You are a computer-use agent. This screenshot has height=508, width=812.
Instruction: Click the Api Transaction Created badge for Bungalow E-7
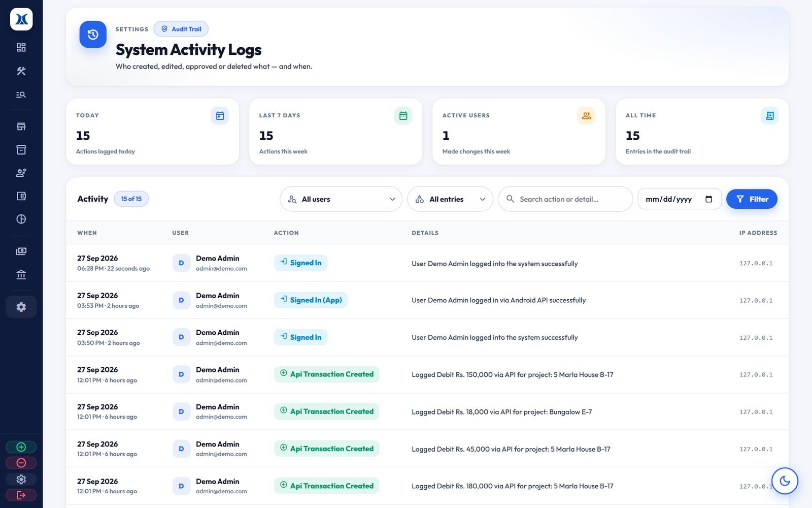click(x=326, y=411)
